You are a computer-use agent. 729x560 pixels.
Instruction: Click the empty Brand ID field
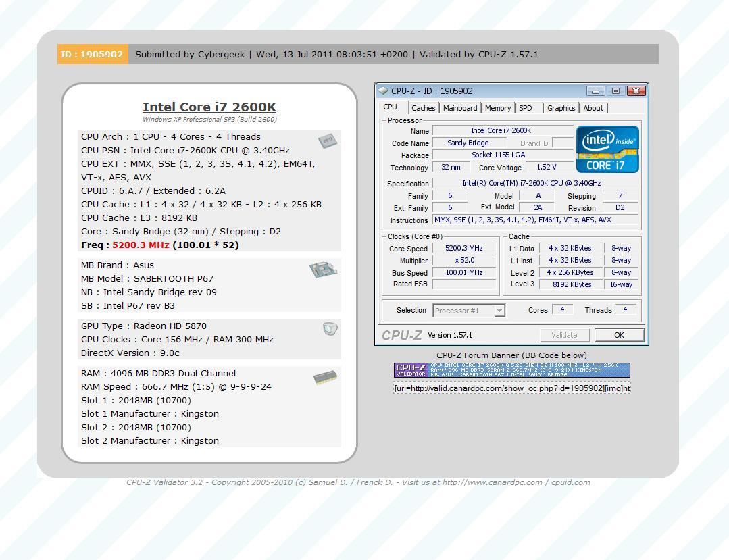coord(563,143)
